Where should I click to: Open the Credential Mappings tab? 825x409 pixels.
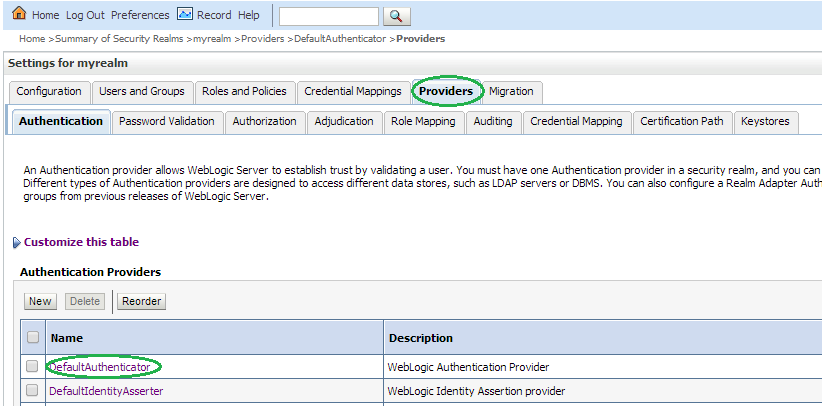pos(353,92)
